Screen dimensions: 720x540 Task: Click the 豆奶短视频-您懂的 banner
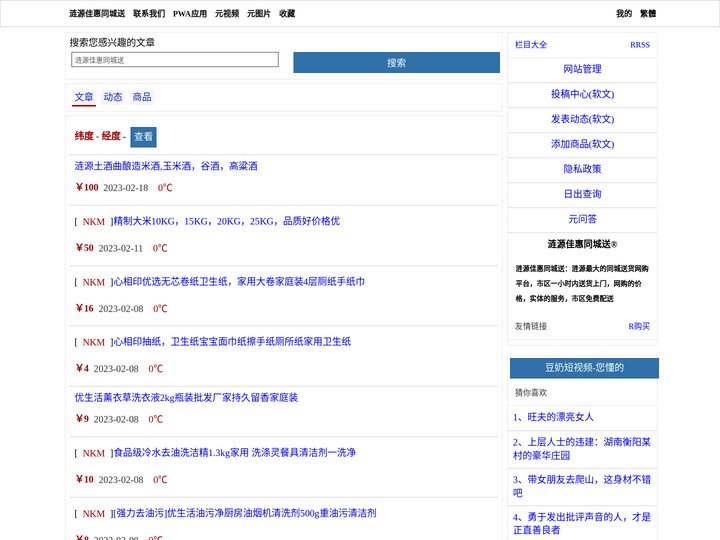point(584,368)
